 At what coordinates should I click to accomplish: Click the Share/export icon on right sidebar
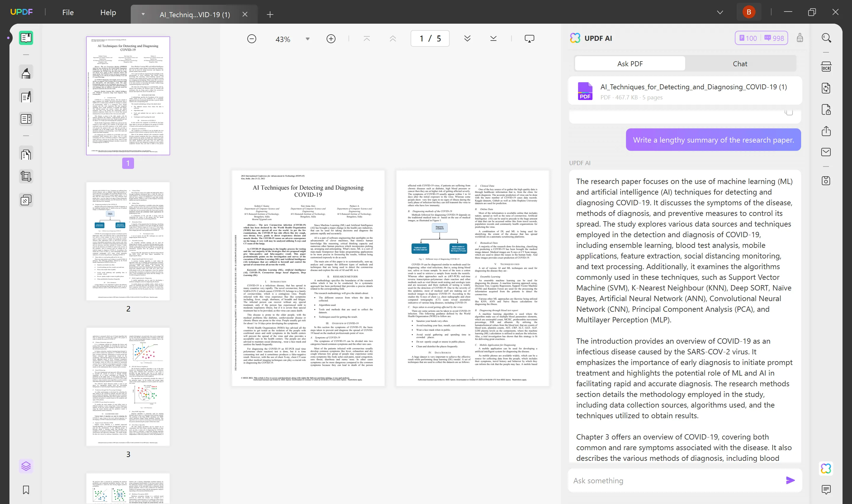click(x=826, y=131)
